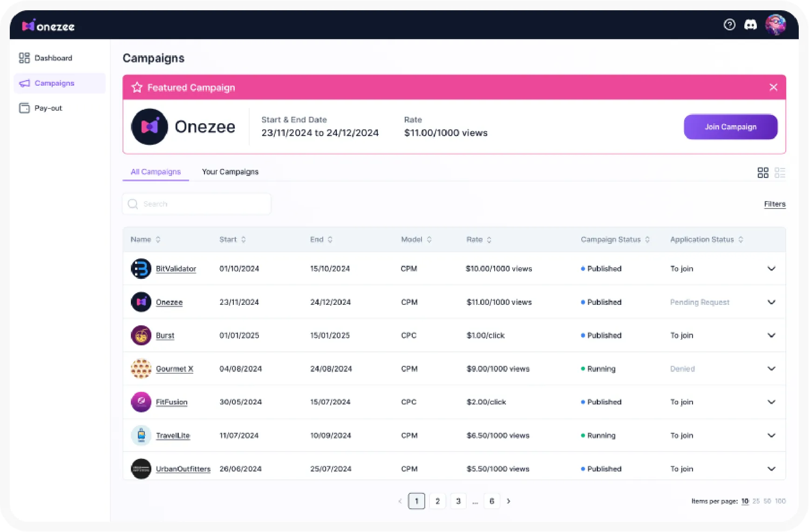Screen dimensions: 809x532
Task: Click the Onezee row logo in table
Action: coord(141,302)
